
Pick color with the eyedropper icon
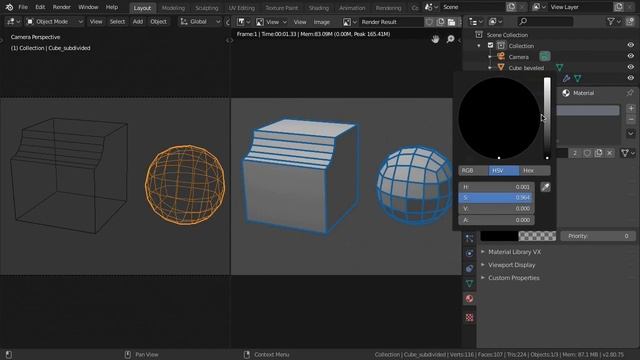click(x=545, y=187)
